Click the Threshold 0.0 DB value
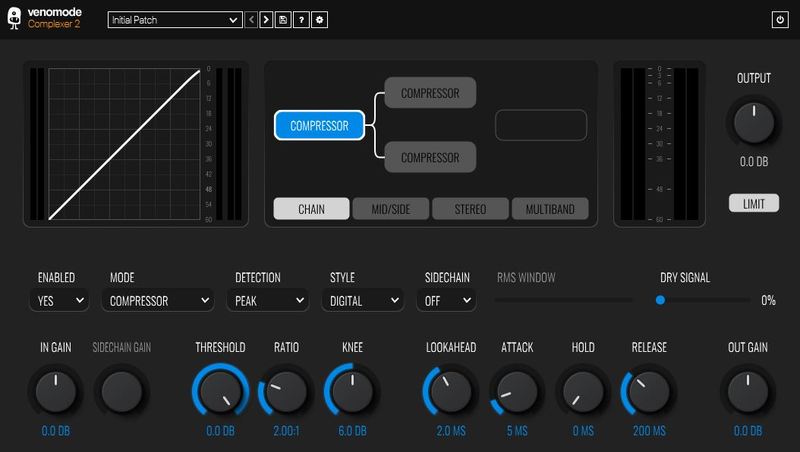Image resolution: width=800 pixels, height=452 pixels. (220, 431)
